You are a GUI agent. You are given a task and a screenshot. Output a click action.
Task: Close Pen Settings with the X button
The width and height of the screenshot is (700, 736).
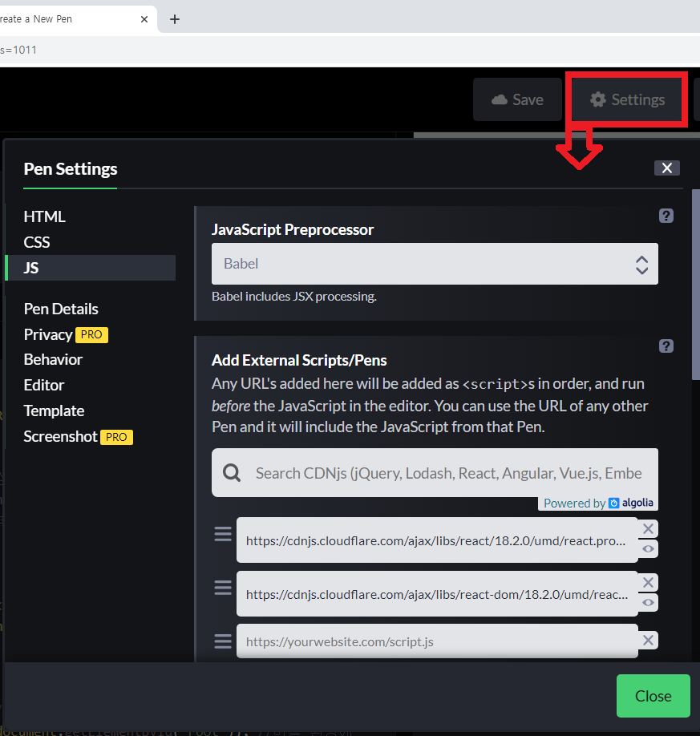pos(666,168)
